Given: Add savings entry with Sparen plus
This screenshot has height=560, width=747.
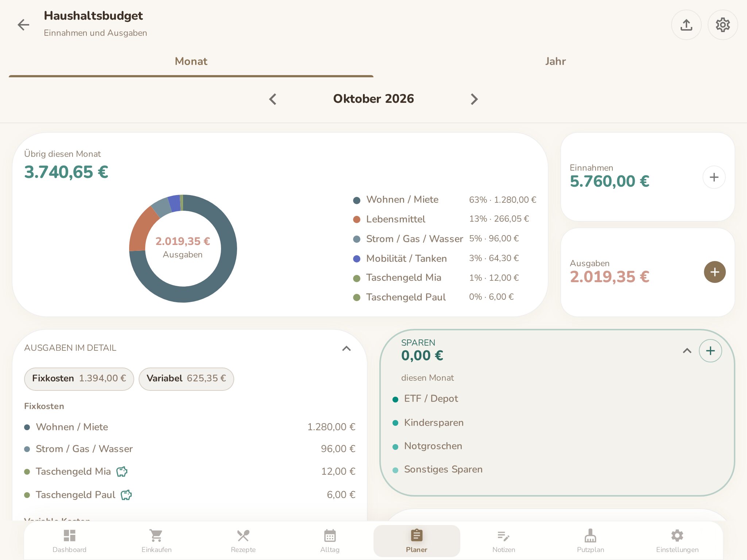Looking at the screenshot, I should (x=711, y=351).
